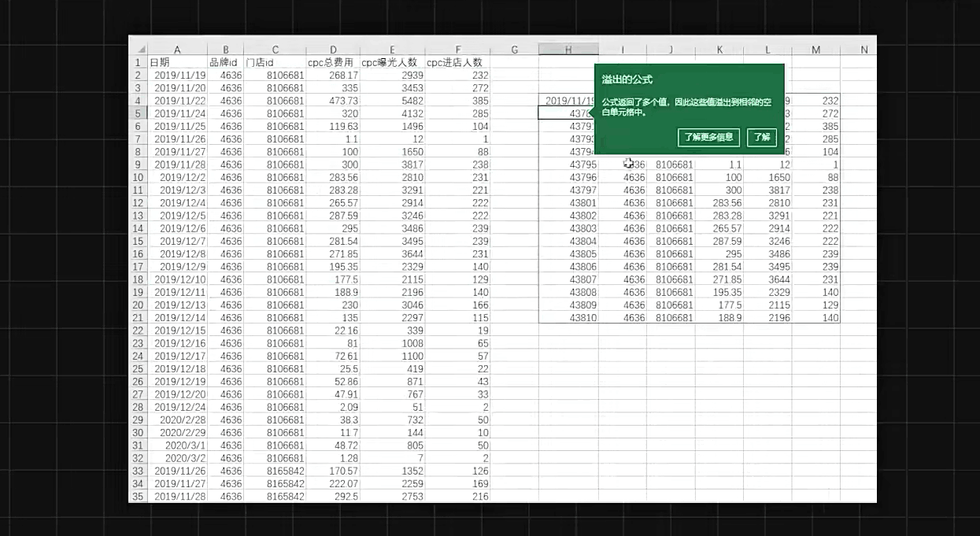Select the cell showing 22.16
Image resolution: width=980 pixels, height=536 pixels.
tap(333, 331)
